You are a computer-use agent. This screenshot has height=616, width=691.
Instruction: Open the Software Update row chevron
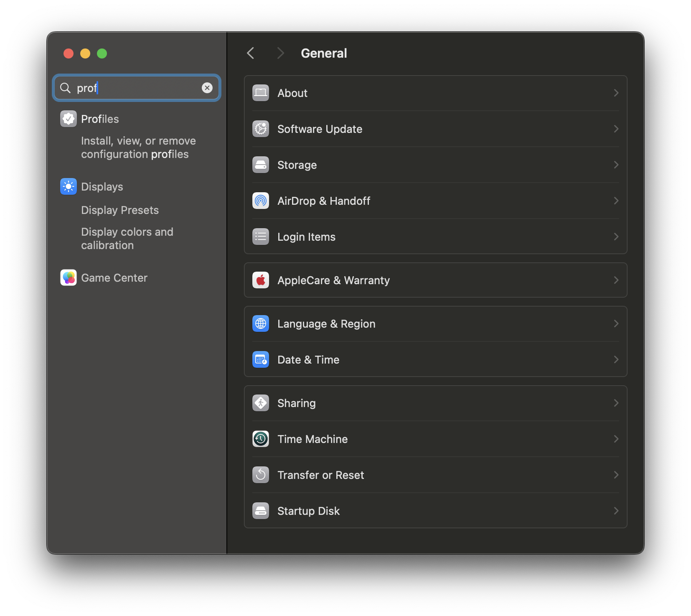click(616, 129)
